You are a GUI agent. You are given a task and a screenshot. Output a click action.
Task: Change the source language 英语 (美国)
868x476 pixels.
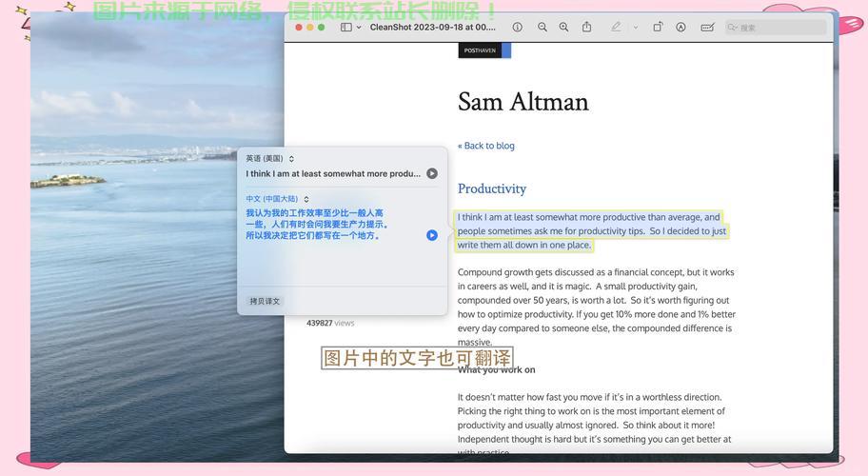269,158
